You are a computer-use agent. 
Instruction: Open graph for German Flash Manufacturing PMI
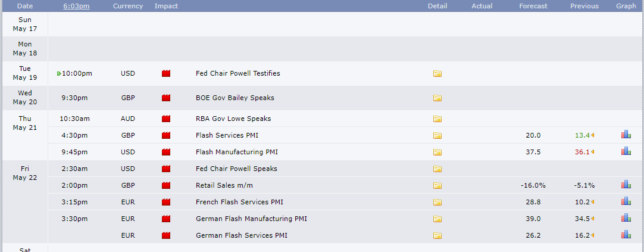pyautogui.click(x=626, y=219)
